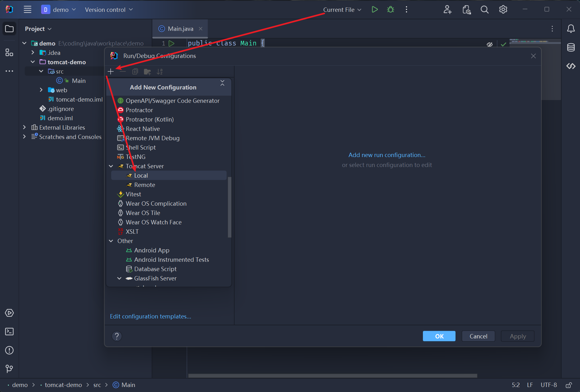Open the demo project dropdown

pyautogui.click(x=59, y=10)
